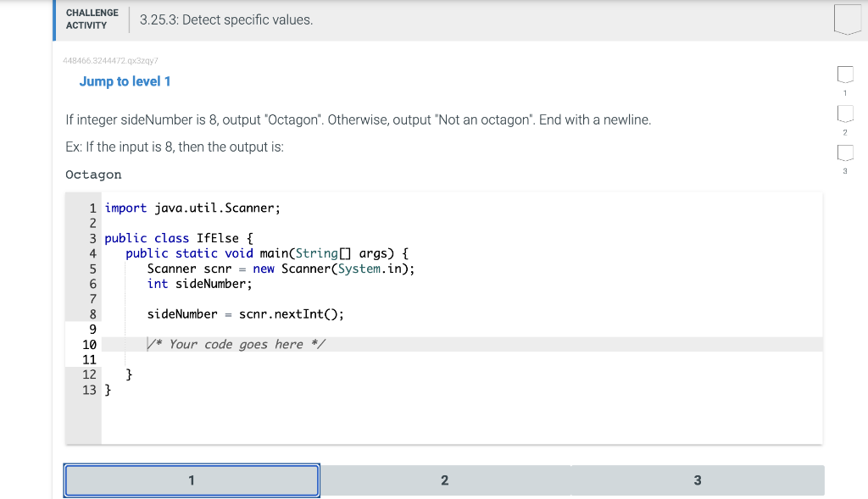Select the level 1 bookmark icon on sidebar
Viewport: 868px width, 499px height.
tap(845, 75)
